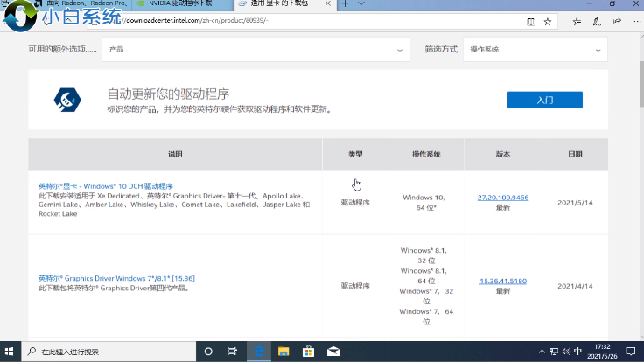644x362 pixels.
Task: Open 英特尔显卡 Windows 10 DCH 驱动程序 link
Action: tap(106, 186)
